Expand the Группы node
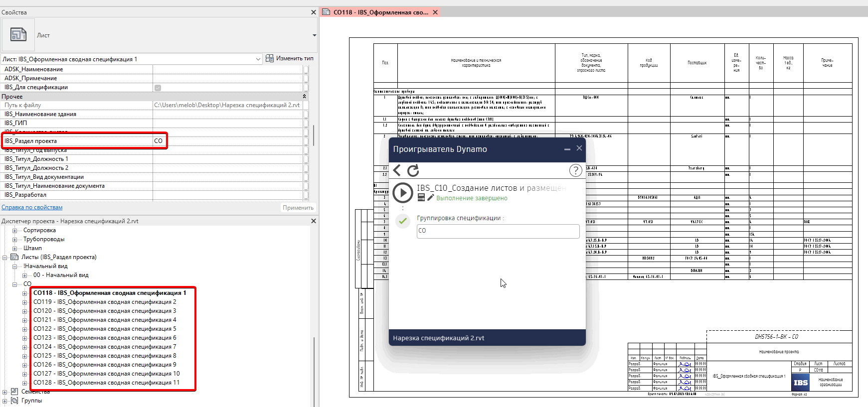The height and width of the screenshot is (407, 868). pos(4,401)
